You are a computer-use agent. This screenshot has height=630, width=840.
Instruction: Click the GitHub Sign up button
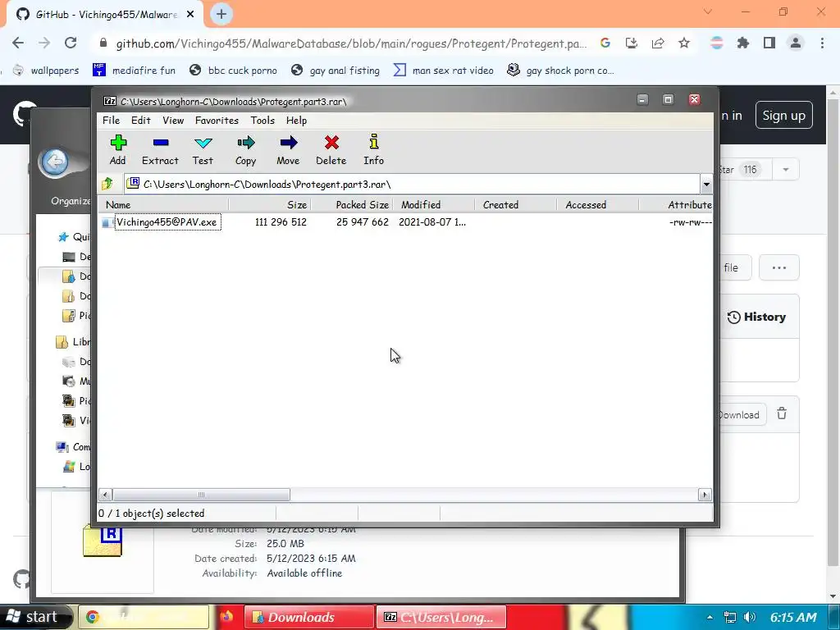[x=783, y=115]
